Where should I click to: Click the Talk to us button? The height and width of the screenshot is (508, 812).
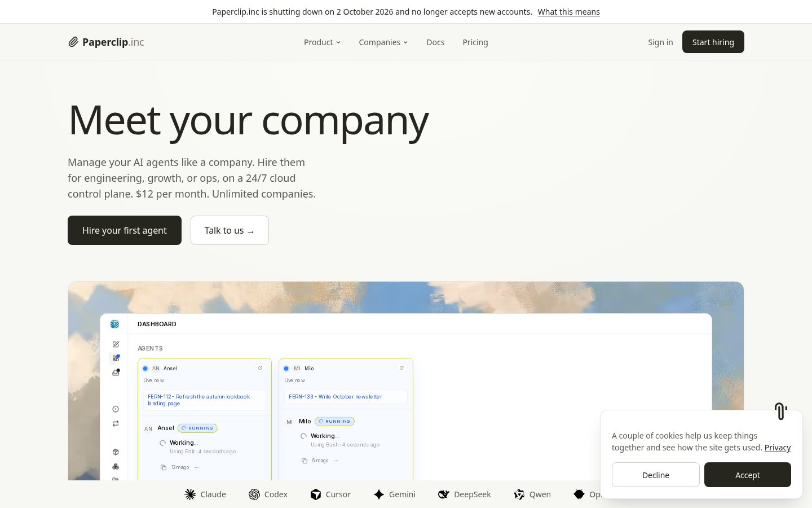click(x=230, y=230)
